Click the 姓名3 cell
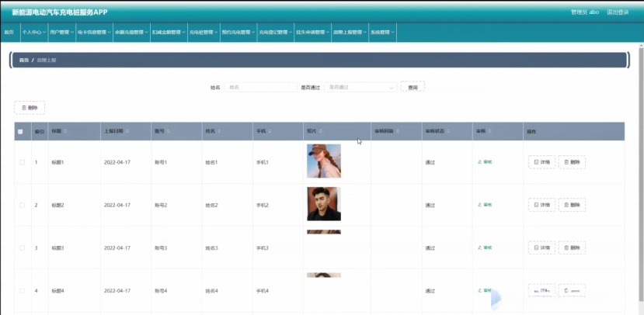This screenshot has width=644, height=315. [x=211, y=248]
